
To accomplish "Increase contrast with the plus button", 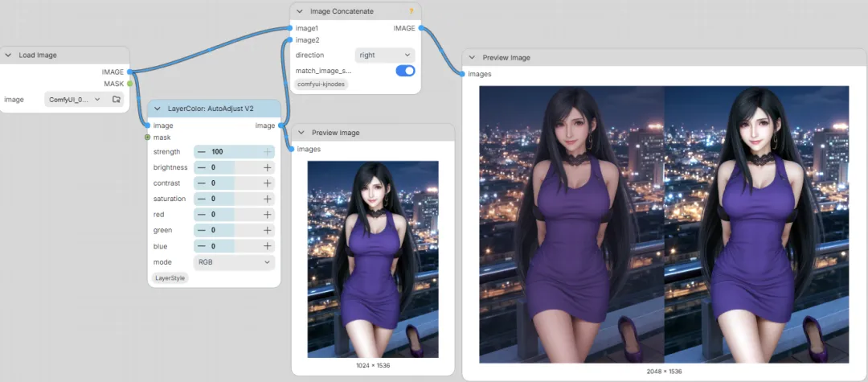I will (268, 183).
